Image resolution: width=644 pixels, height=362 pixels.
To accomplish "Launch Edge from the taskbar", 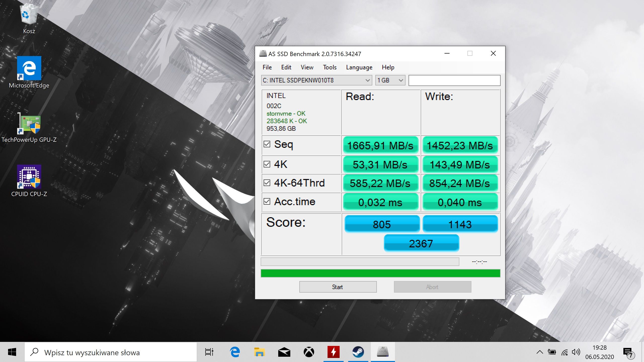I will (235, 352).
